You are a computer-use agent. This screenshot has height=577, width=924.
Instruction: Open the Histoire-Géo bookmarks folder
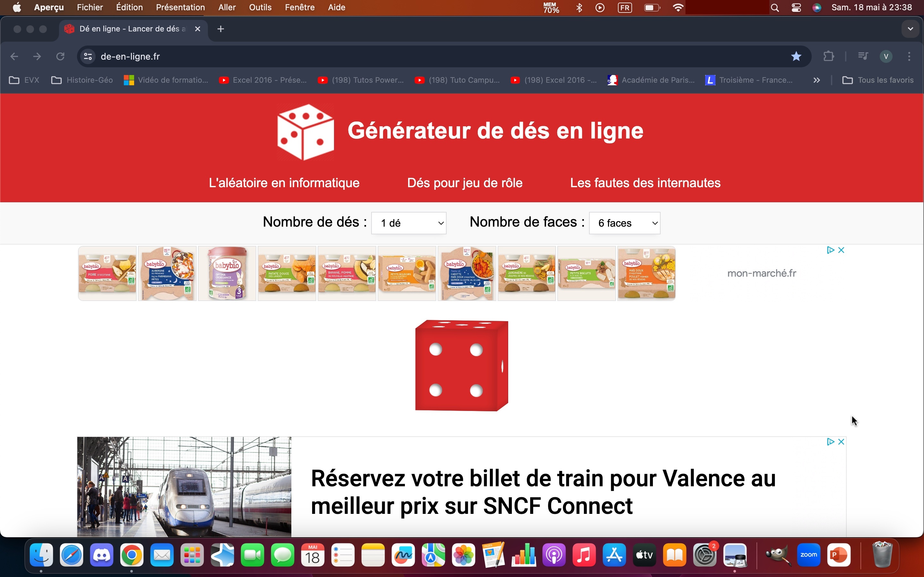point(82,80)
